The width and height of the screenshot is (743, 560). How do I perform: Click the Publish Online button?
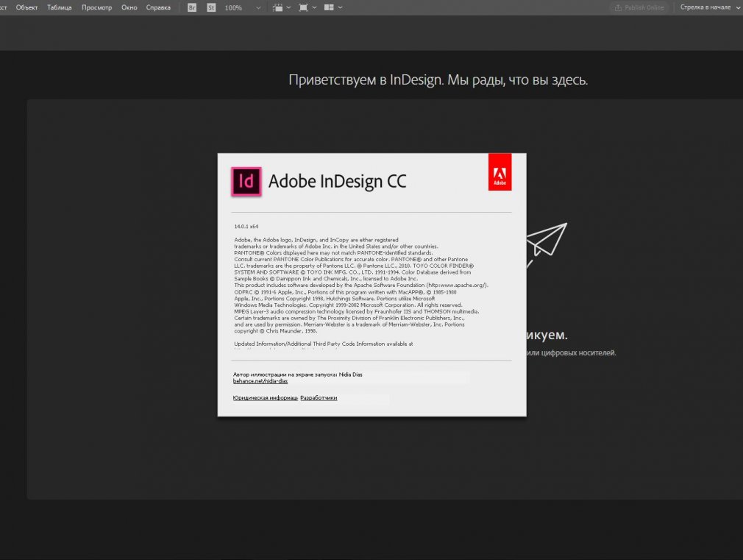pos(639,7)
